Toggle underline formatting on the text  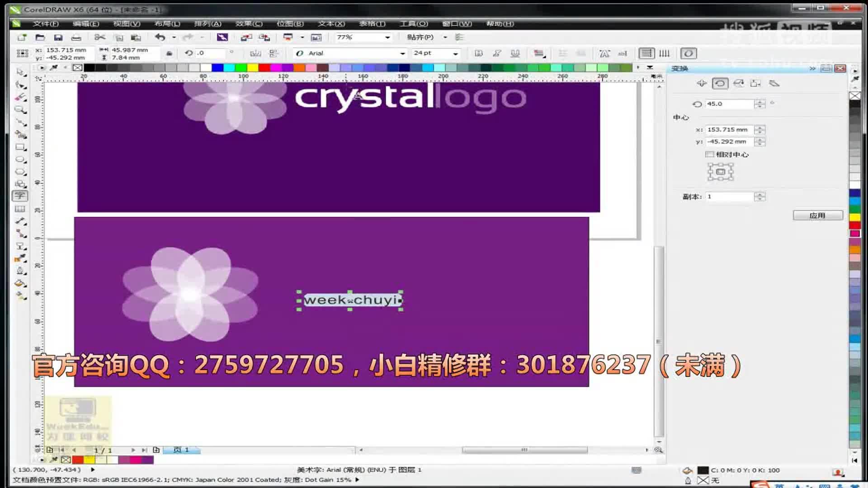click(515, 53)
